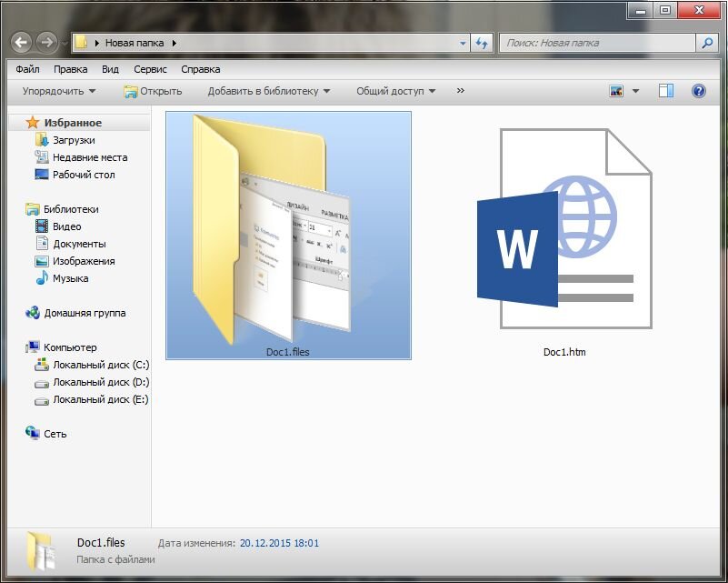728x583 pixels.
Task: Open the Файл menu
Action: [27, 69]
